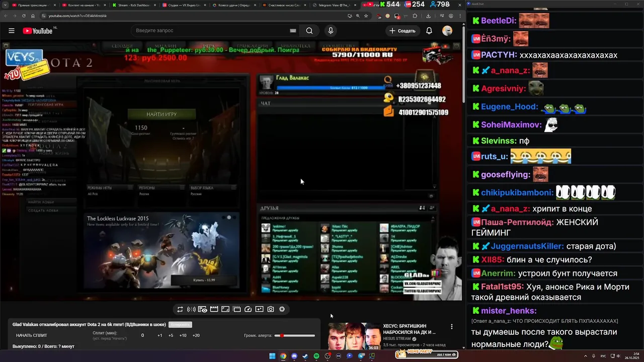Click chikipukibamboni username in chat
The width and height of the screenshot is (644, 362).
[x=517, y=193]
